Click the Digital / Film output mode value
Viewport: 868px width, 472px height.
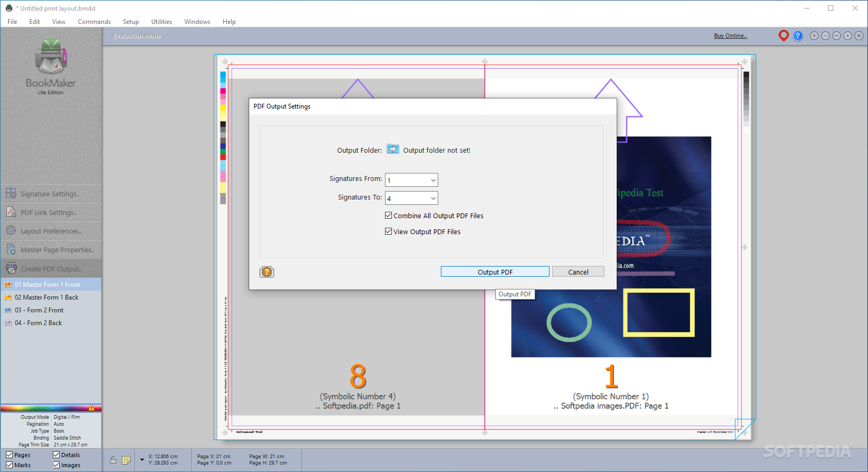[67, 417]
